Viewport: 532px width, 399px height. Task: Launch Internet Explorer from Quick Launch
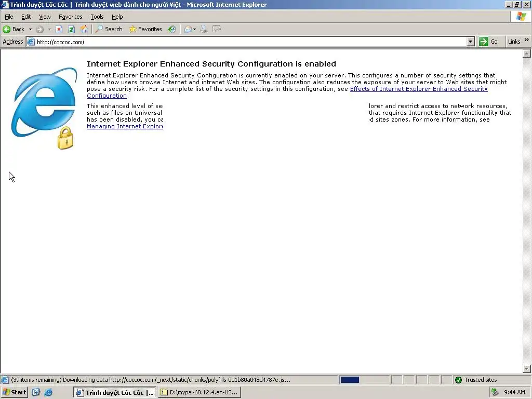[x=48, y=393]
